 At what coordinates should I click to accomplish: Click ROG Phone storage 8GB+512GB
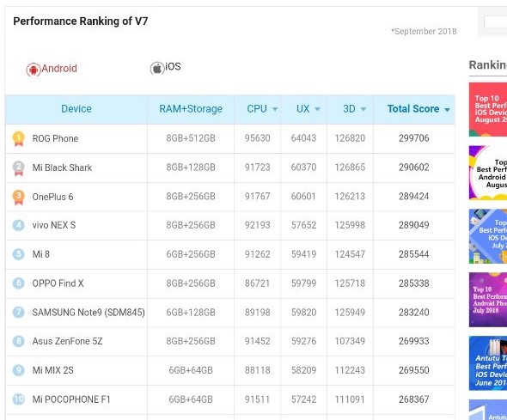coord(191,138)
